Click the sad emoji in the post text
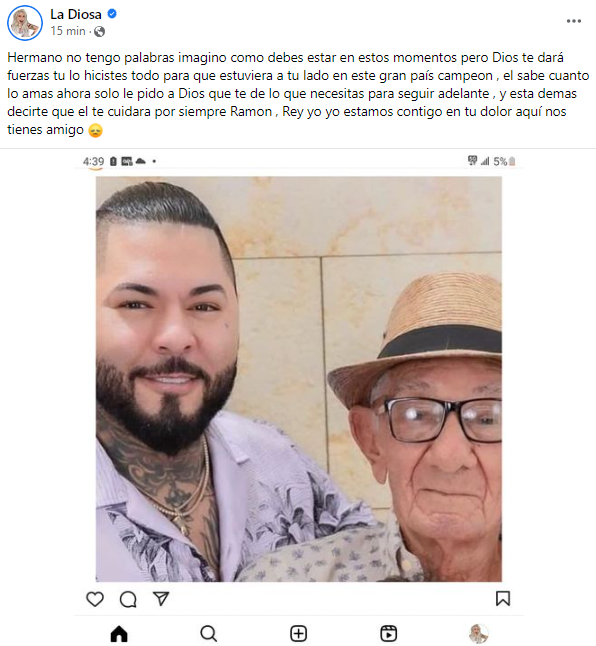Viewport: 596px width, 646px height. point(96,131)
